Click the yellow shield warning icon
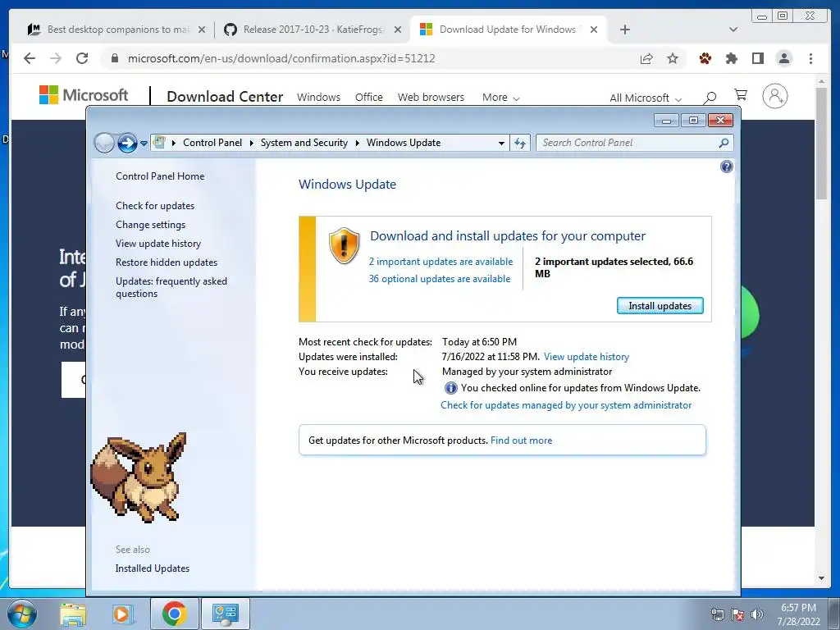Image resolution: width=840 pixels, height=630 pixels. point(344,245)
